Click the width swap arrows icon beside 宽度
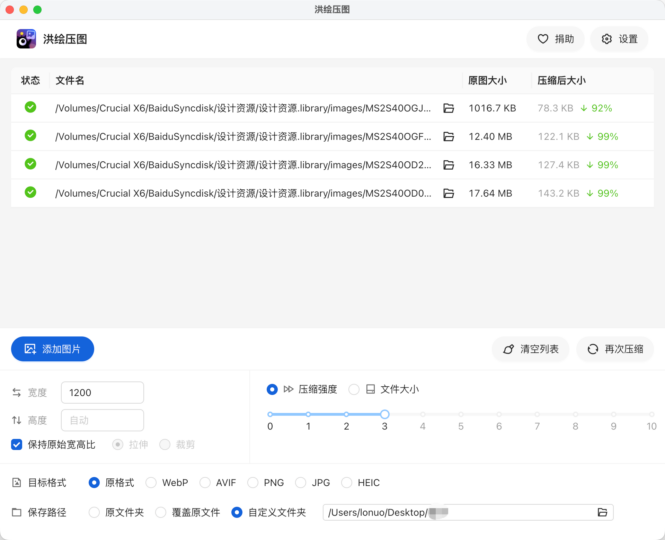The width and height of the screenshot is (665, 540). 17,393
